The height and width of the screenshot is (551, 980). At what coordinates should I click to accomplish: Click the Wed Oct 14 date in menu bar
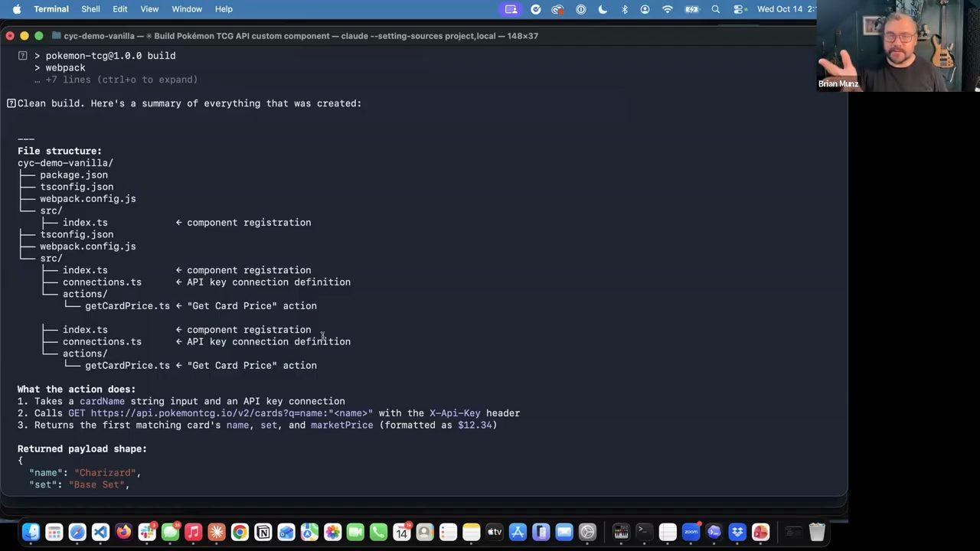pos(780,9)
